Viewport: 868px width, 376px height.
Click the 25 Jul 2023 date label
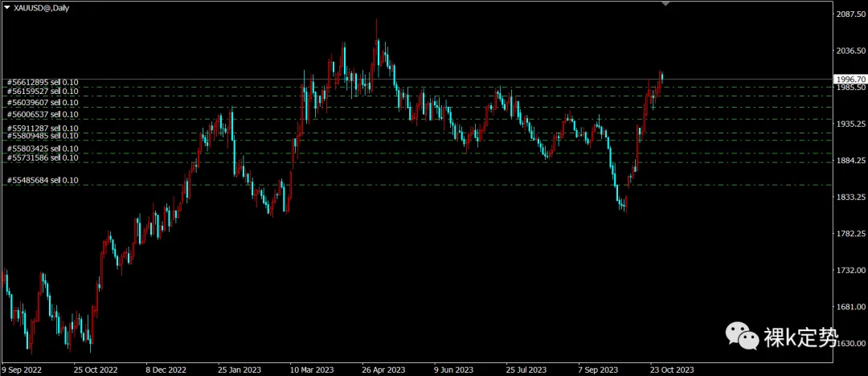[x=526, y=370]
